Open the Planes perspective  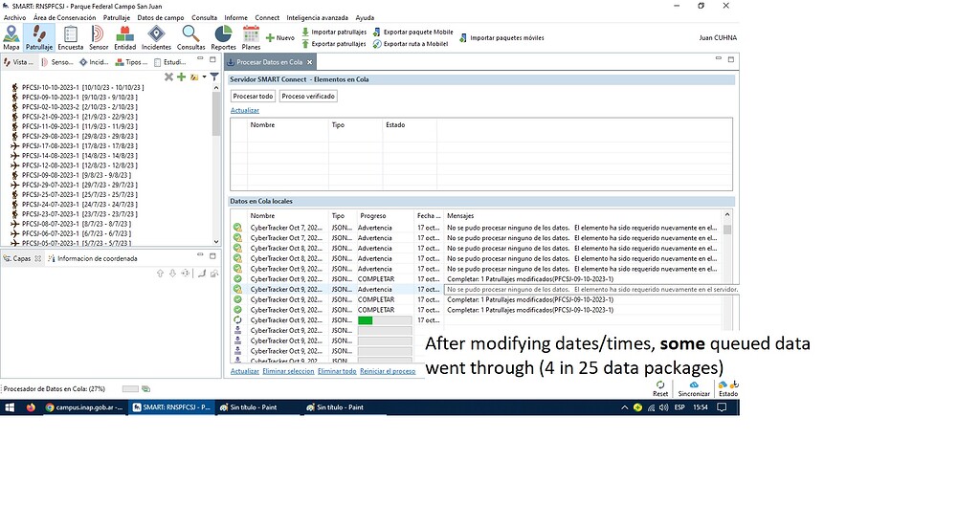click(251, 37)
